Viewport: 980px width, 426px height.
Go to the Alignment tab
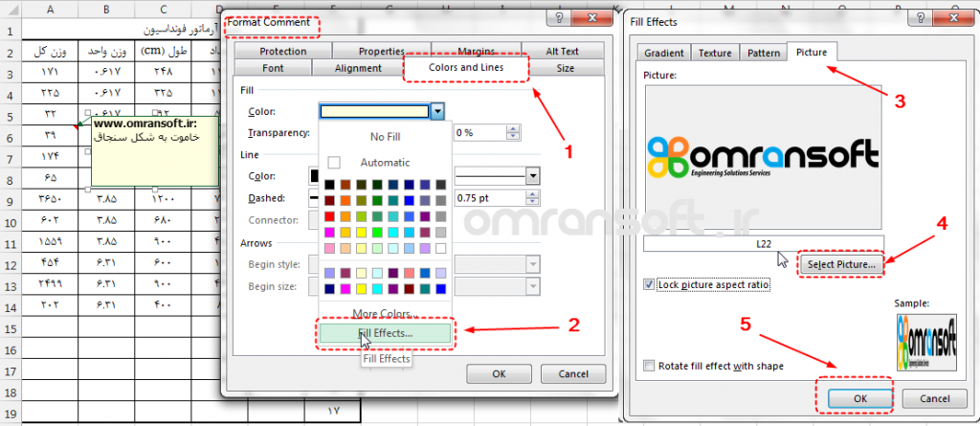coord(358,68)
